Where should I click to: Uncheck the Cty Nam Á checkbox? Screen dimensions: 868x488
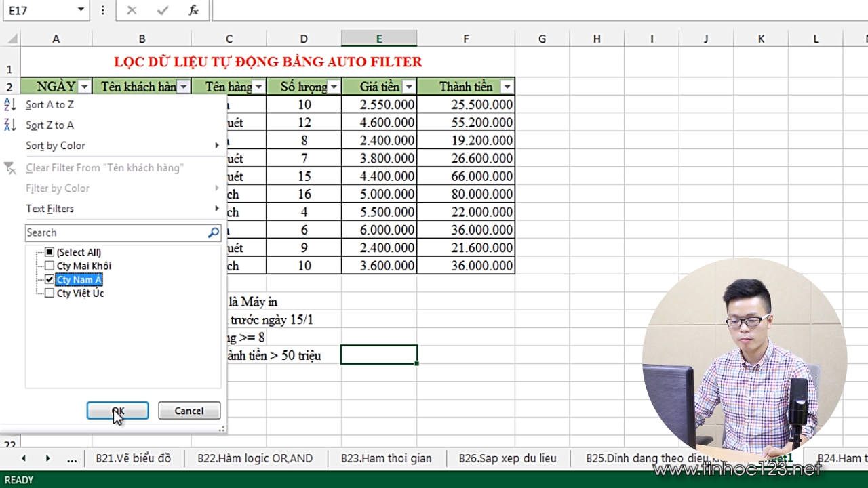click(50, 279)
